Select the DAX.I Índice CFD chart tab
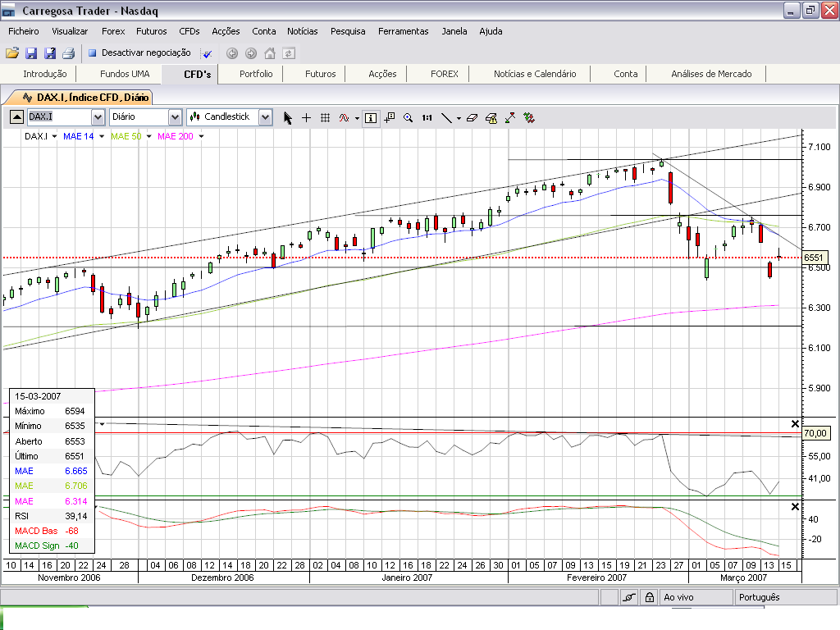840x630 pixels. 85,98
